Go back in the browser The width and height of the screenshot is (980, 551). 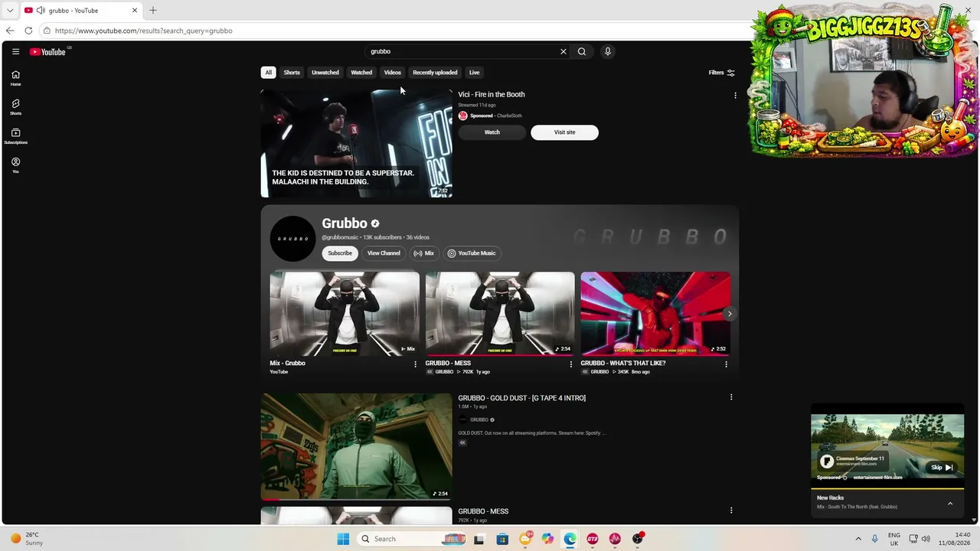pyautogui.click(x=9, y=31)
